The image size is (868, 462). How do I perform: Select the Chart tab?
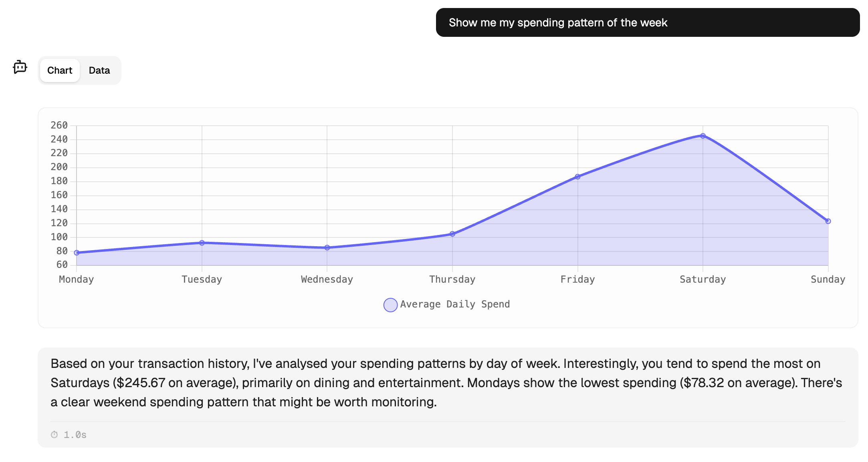pos(60,70)
